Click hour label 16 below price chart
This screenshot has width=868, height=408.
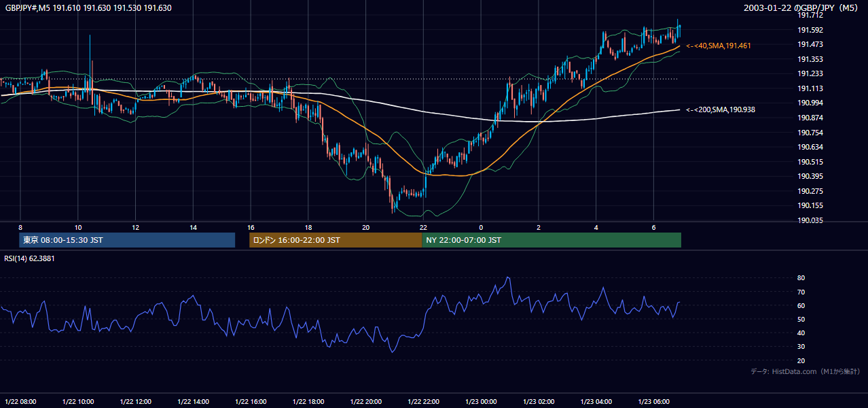point(251,227)
